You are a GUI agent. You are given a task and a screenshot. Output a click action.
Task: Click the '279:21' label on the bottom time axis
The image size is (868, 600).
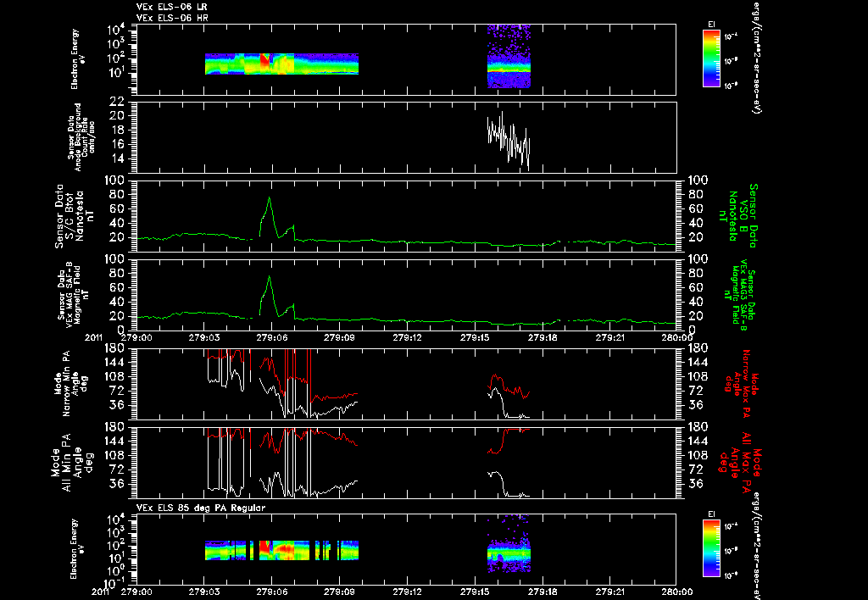(x=609, y=592)
